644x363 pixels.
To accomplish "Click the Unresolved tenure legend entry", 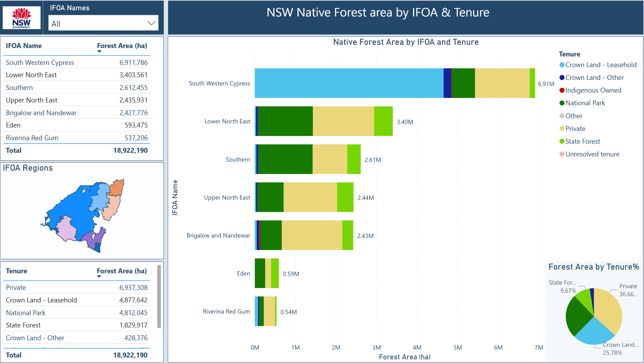I will pyautogui.click(x=589, y=154).
